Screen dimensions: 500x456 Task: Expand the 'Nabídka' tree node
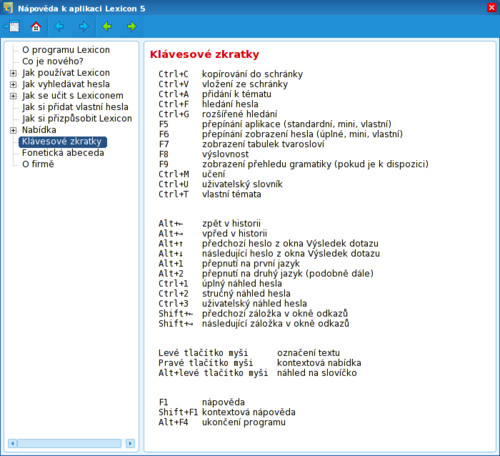[13, 130]
